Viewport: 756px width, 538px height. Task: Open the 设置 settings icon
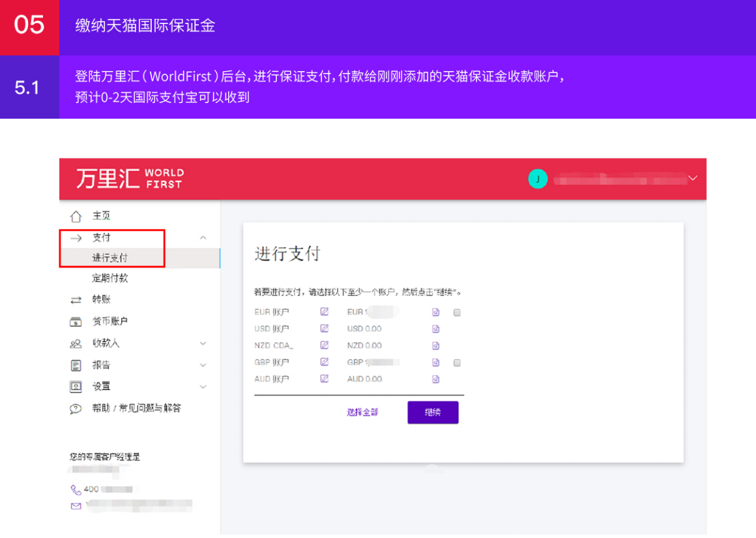(x=76, y=386)
